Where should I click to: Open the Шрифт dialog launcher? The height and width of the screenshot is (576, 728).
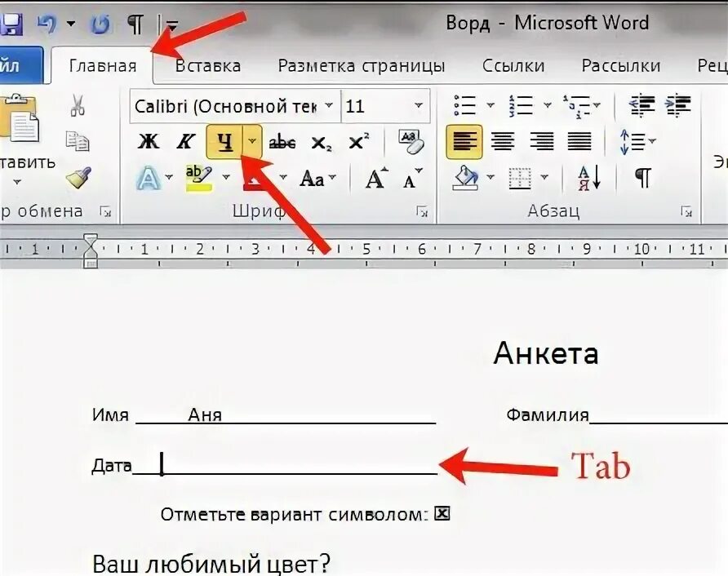pos(422,212)
